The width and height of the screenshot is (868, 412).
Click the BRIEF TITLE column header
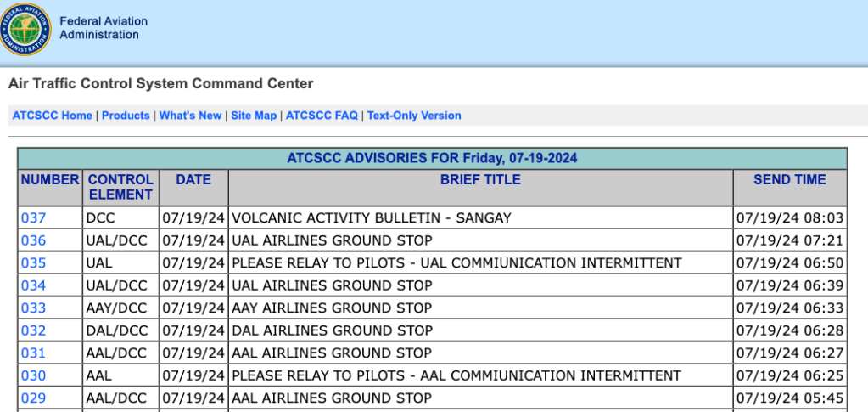point(480,180)
